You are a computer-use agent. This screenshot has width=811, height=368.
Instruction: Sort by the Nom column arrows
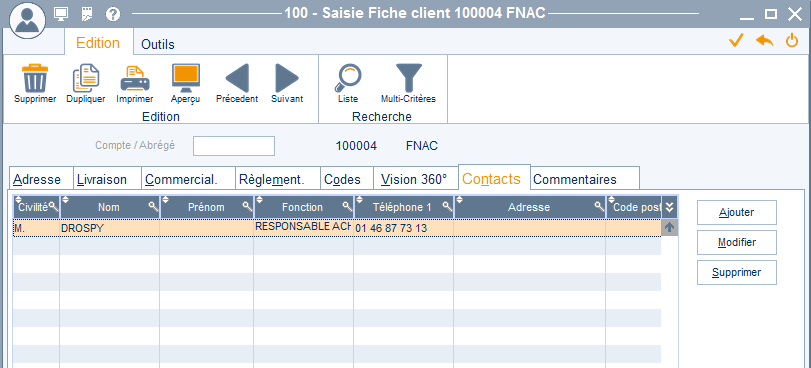[66, 200]
